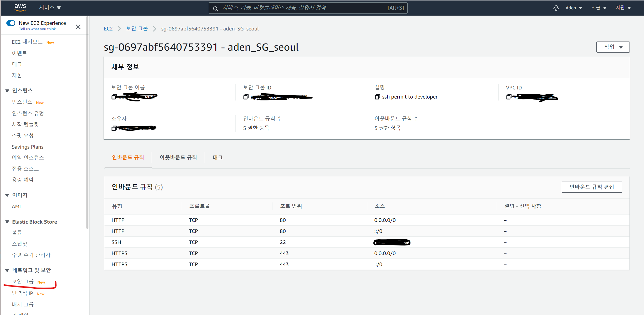Copy the VPC ID icon
This screenshot has width=644, height=315.
pyautogui.click(x=509, y=97)
